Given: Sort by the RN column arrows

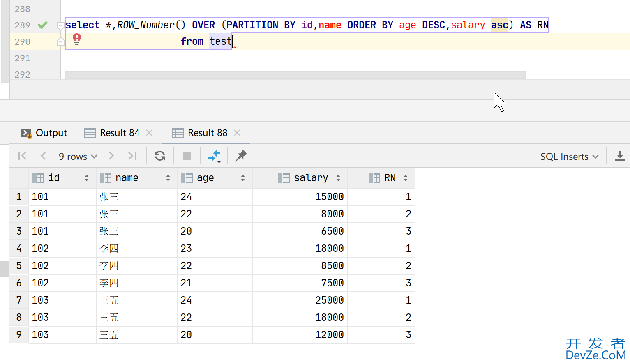Looking at the screenshot, I should click(406, 178).
